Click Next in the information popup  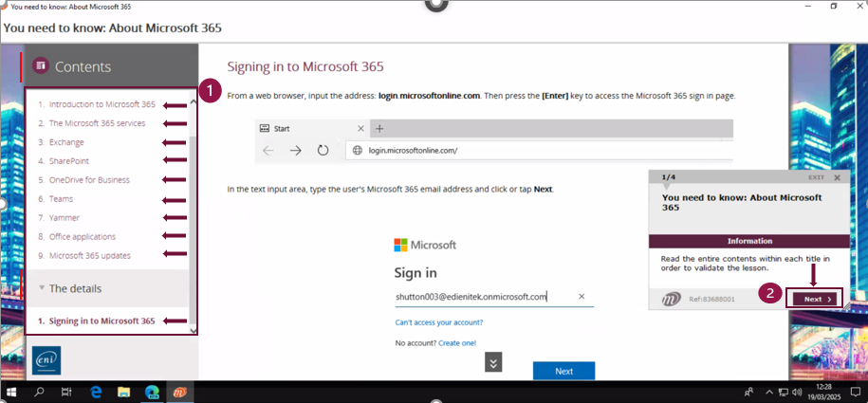point(814,299)
